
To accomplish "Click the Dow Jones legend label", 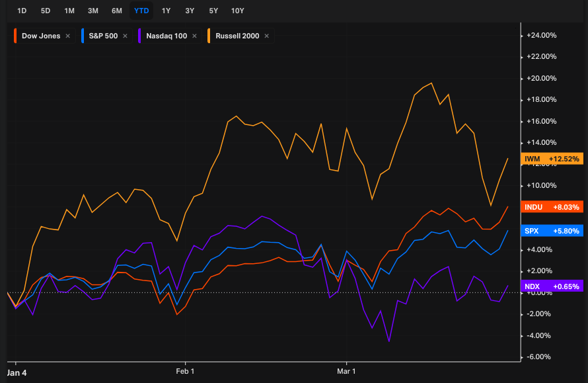I will click(x=40, y=36).
